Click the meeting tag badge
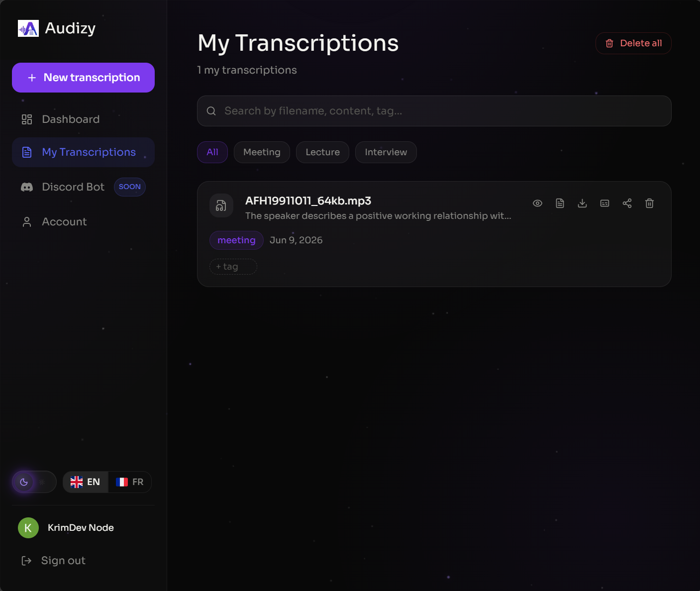 tap(236, 240)
